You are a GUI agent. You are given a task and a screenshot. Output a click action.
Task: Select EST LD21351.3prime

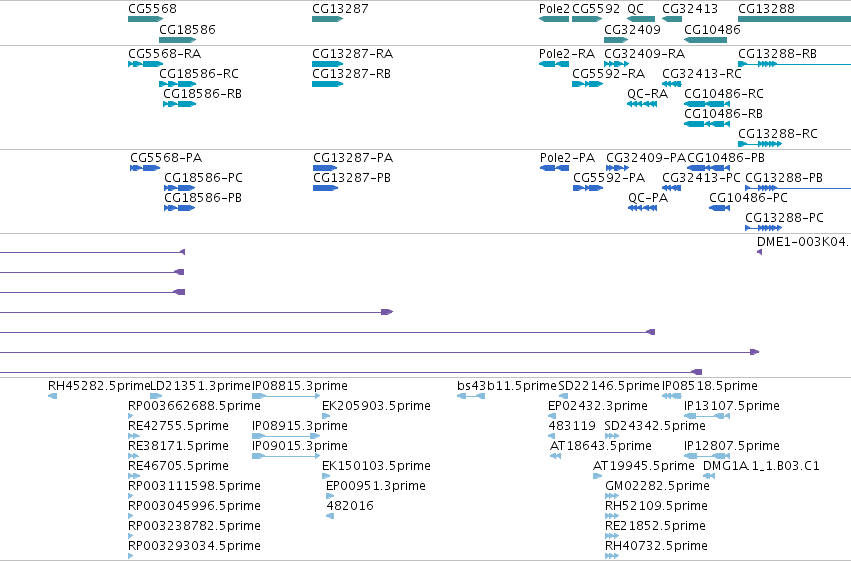click(x=200, y=386)
